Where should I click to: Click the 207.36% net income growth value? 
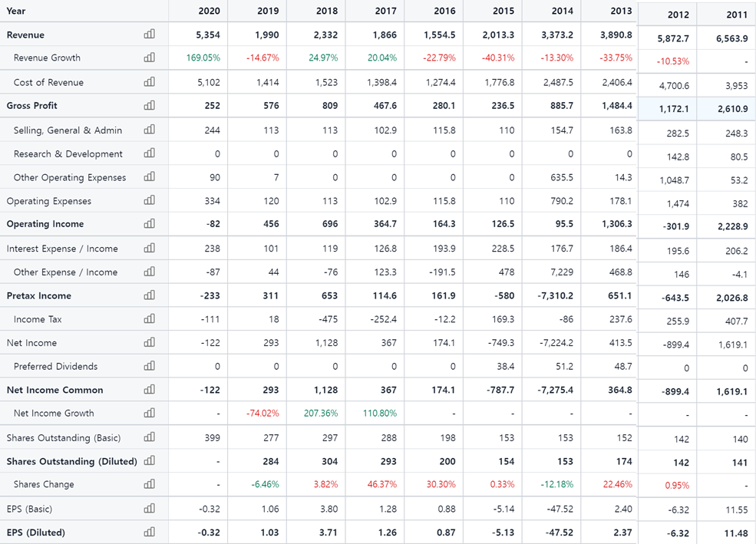point(321,414)
